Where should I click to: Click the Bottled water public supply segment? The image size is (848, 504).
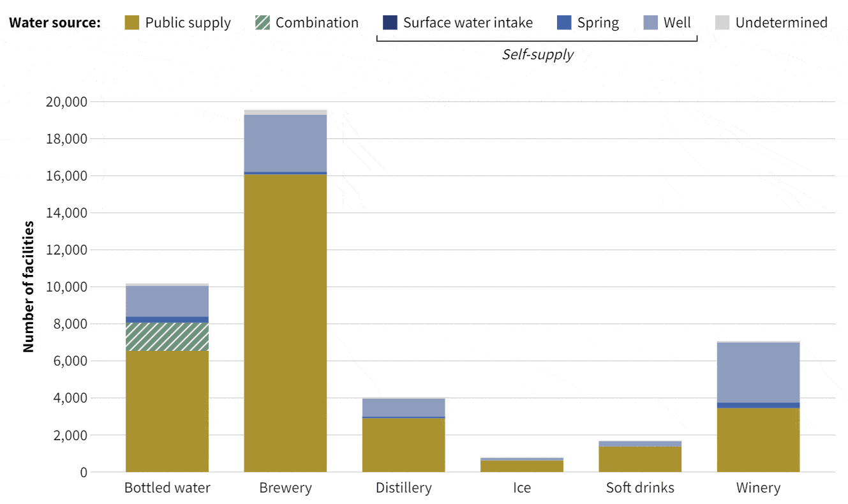(x=167, y=411)
